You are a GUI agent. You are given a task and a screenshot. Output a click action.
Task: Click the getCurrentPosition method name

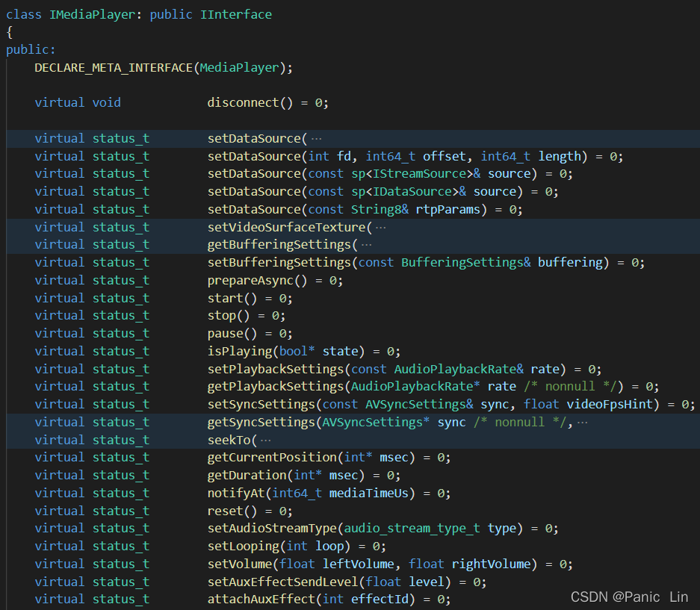pos(272,458)
